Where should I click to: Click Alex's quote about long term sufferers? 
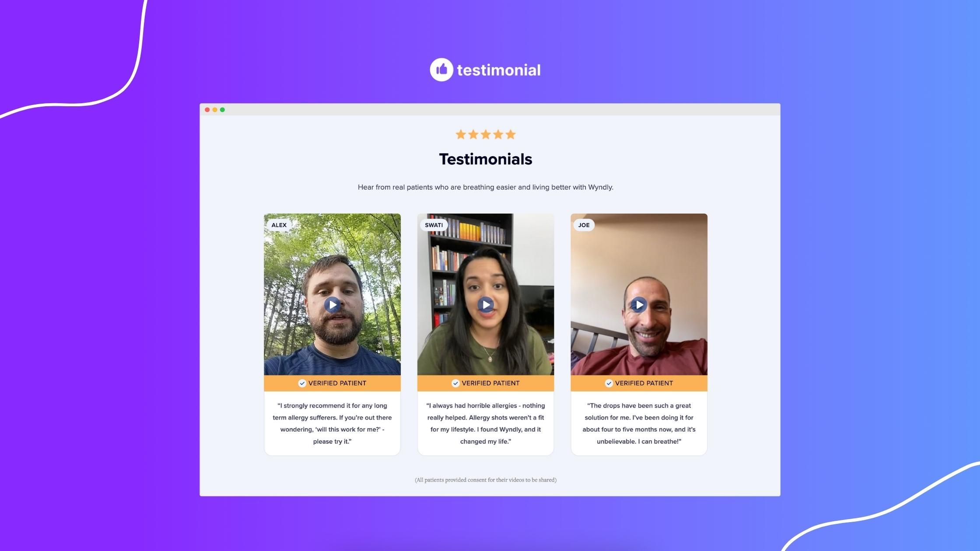(332, 423)
